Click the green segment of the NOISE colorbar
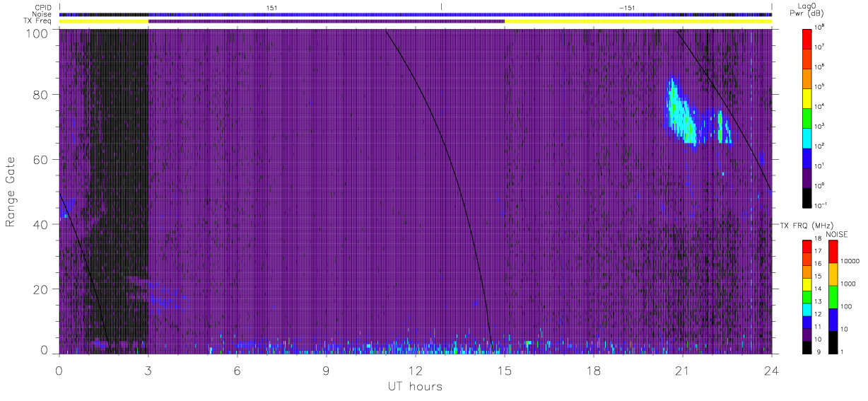 point(833,296)
